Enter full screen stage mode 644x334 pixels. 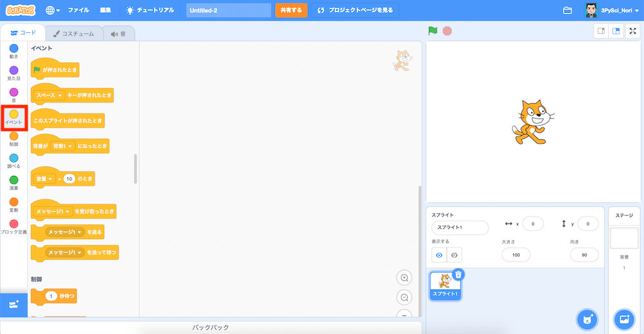632,31
